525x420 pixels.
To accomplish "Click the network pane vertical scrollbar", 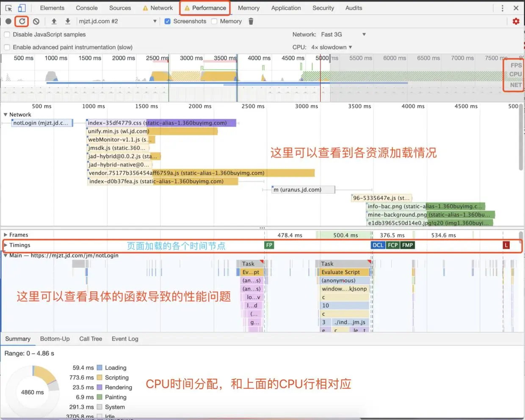I will coord(521,137).
